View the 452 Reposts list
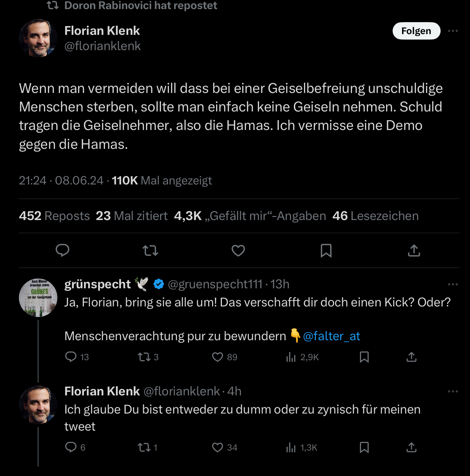Image resolution: width=470 pixels, height=476 pixels. [x=54, y=216]
